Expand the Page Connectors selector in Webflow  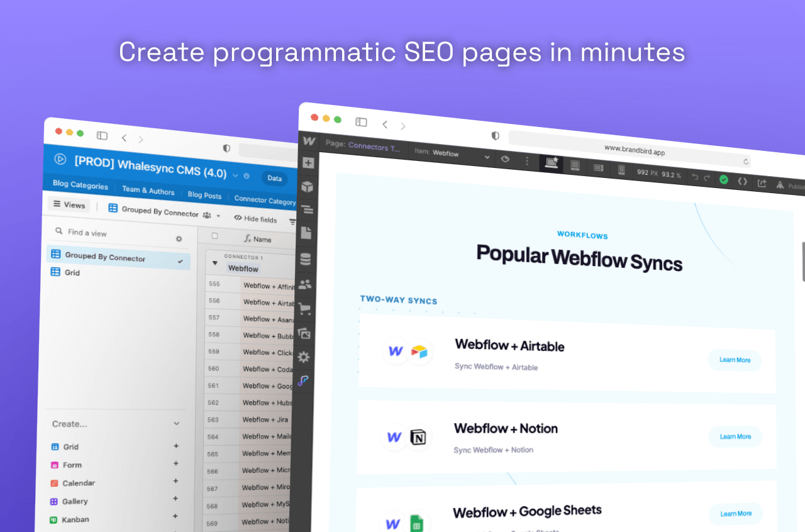[364, 146]
